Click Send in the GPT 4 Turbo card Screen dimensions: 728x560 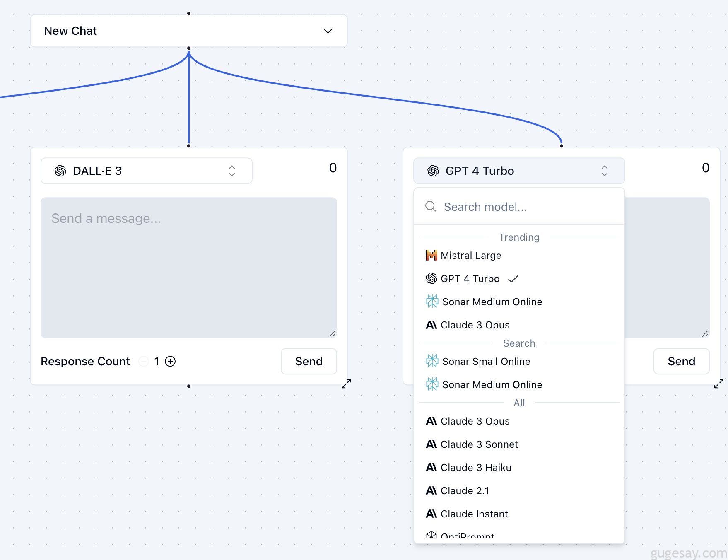click(x=682, y=362)
